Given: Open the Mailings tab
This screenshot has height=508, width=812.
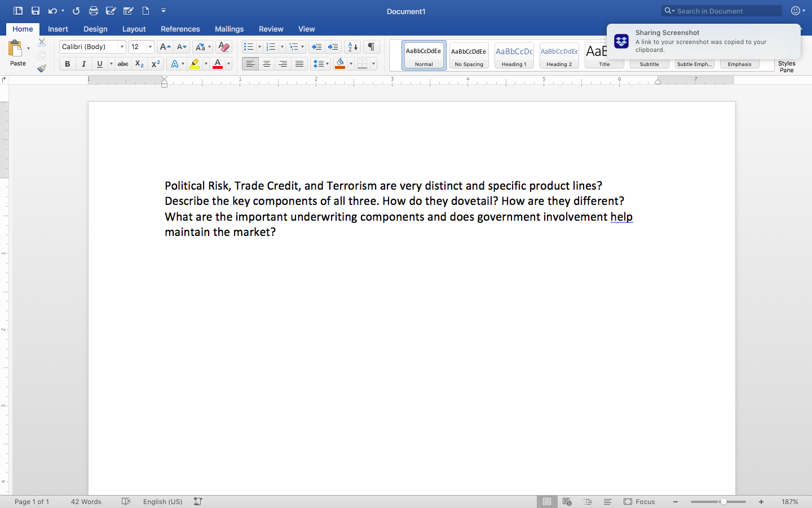Looking at the screenshot, I should (x=229, y=29).
